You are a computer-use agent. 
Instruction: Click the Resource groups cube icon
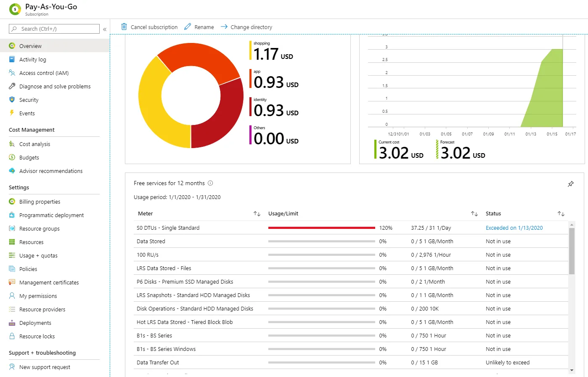12,228
